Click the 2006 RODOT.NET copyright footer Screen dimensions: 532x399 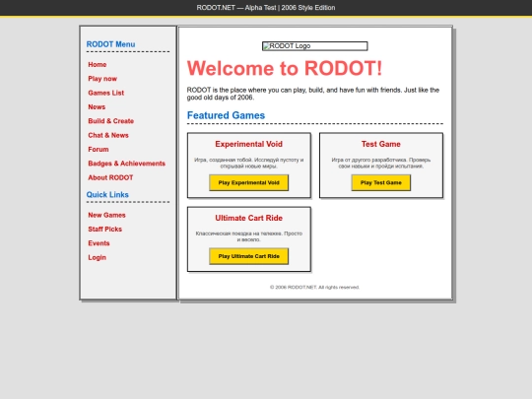coord(314,288)
